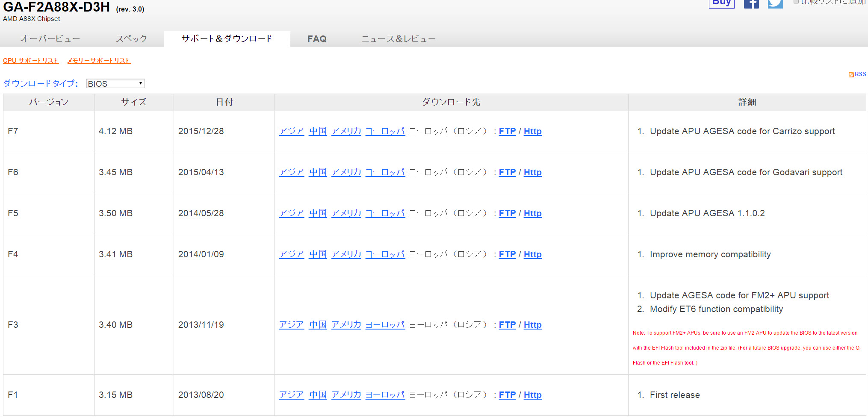Click the FTP link for F5
Image resolution: width=868 pixels, height=418 pixels.
[508, 213]
